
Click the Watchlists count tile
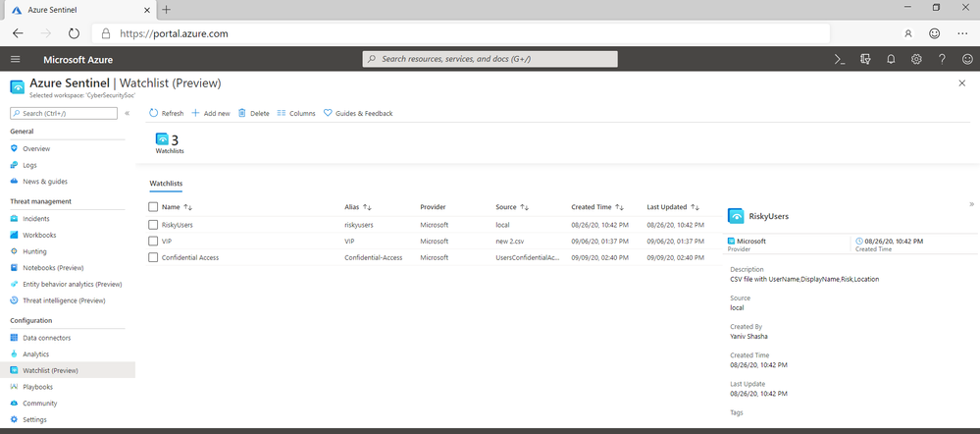(x=170, y=142)
